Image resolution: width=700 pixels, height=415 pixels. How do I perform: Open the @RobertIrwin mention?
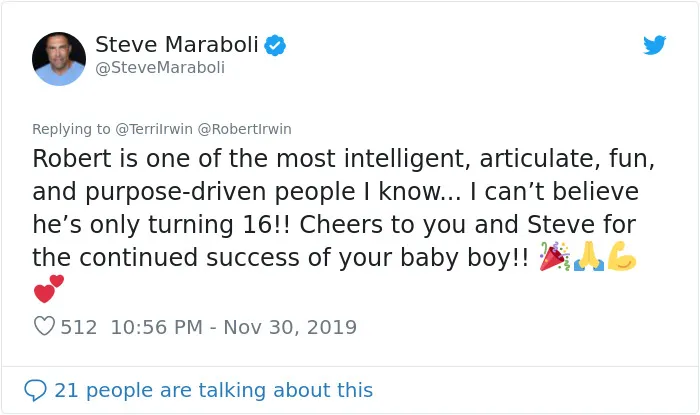coord(245,129)
